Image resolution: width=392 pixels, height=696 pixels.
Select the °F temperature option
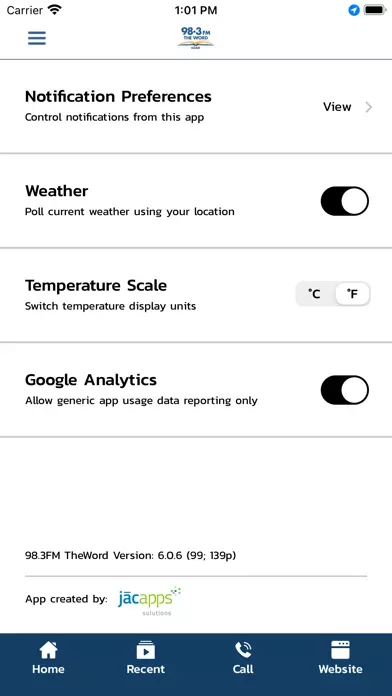[x=352, y=294]
